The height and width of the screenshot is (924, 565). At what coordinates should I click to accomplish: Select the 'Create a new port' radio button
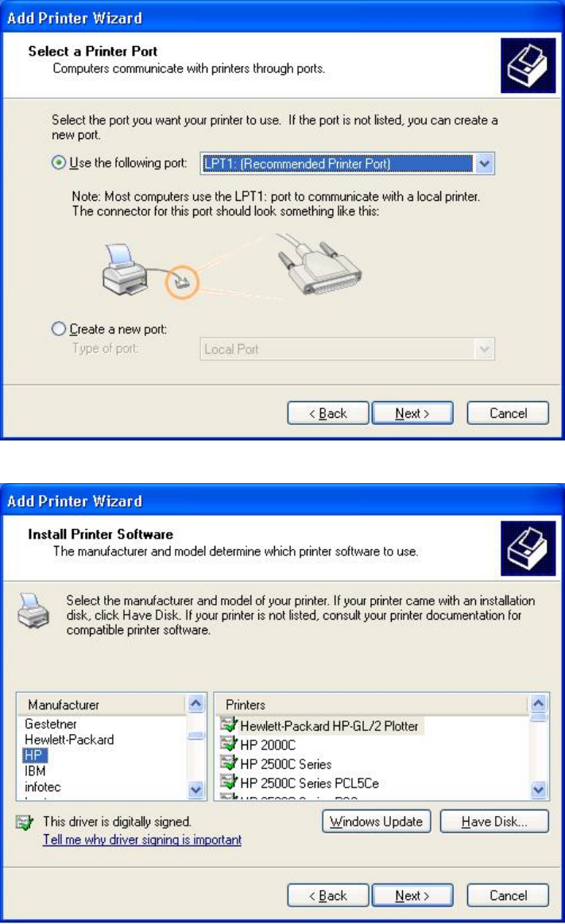point(58,329)
